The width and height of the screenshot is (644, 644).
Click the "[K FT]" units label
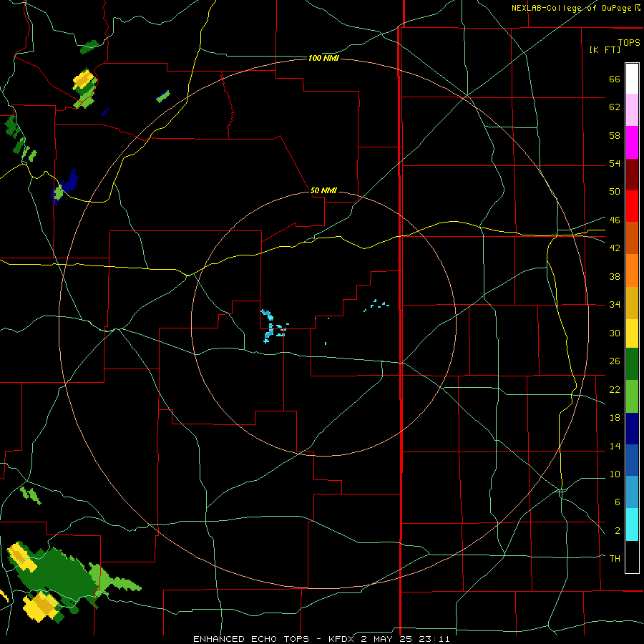(605, 49)
